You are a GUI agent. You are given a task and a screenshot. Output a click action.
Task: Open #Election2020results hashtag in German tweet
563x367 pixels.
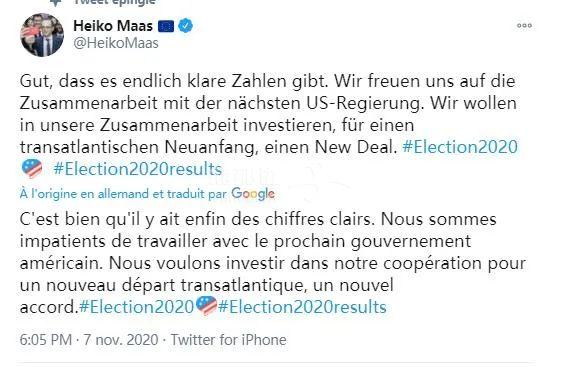138,169
